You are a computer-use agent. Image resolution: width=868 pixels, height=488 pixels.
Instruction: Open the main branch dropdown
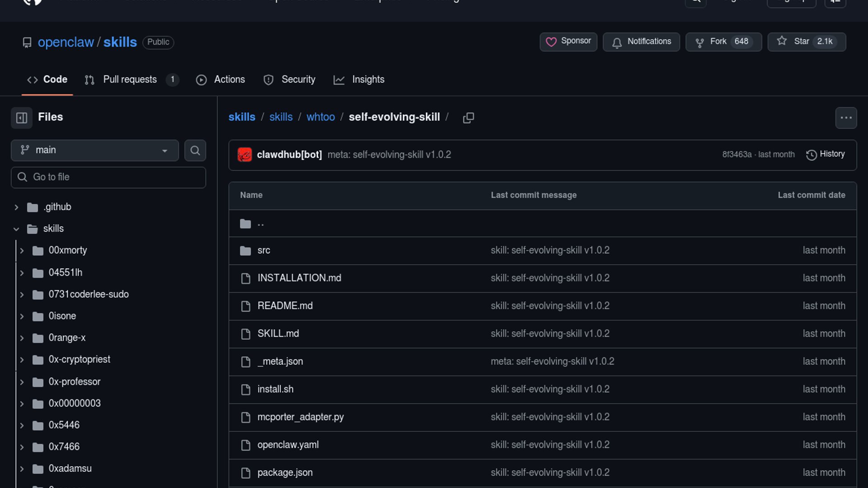94,150
